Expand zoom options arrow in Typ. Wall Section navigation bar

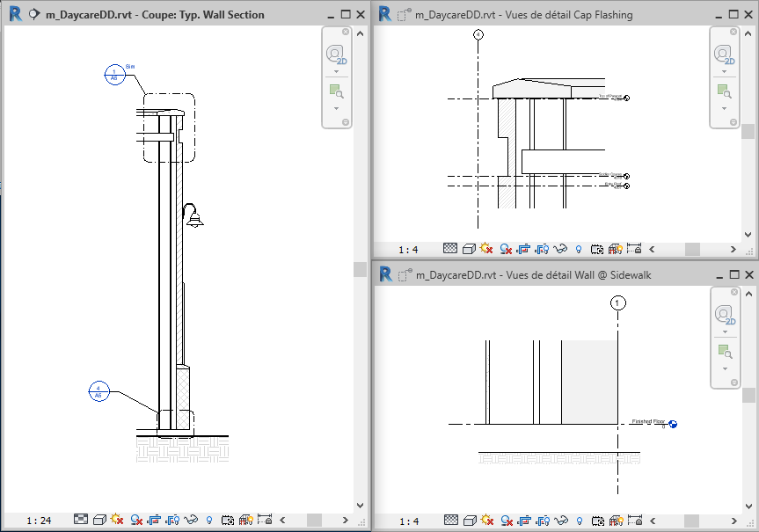337,108
